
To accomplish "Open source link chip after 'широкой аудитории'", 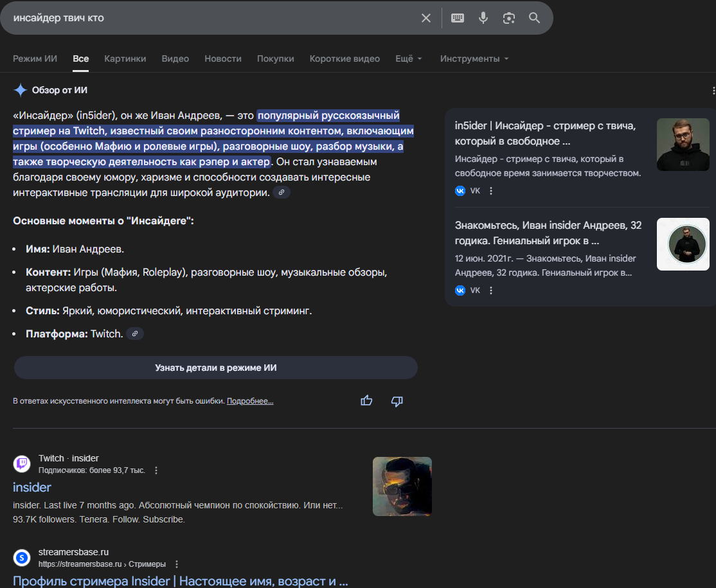I will pos(282,193).
